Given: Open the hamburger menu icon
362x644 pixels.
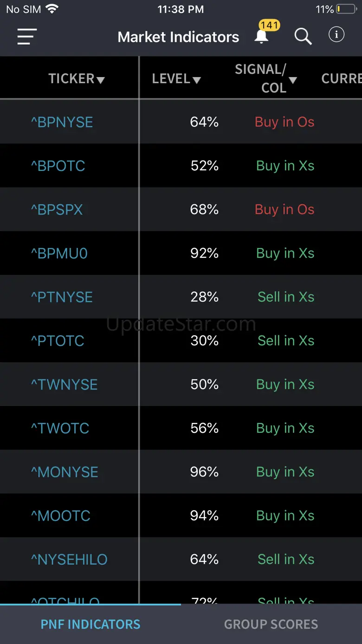Looking at the screenshot, I should (x=27, y=37).
